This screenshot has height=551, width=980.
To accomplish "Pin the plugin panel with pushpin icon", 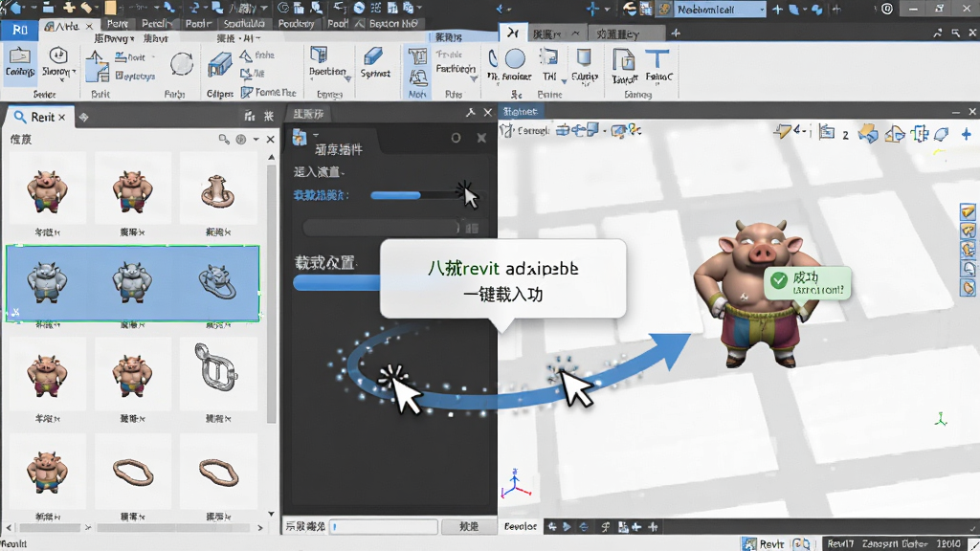I will pos(471,113).
